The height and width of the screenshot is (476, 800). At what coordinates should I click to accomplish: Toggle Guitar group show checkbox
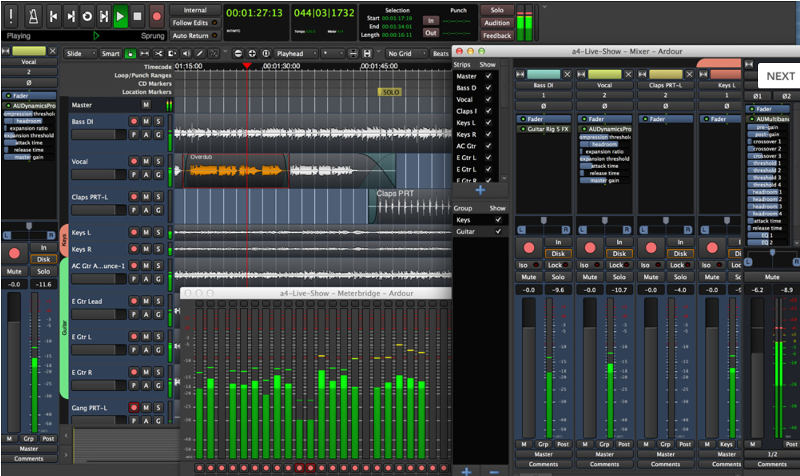point(498,232)
